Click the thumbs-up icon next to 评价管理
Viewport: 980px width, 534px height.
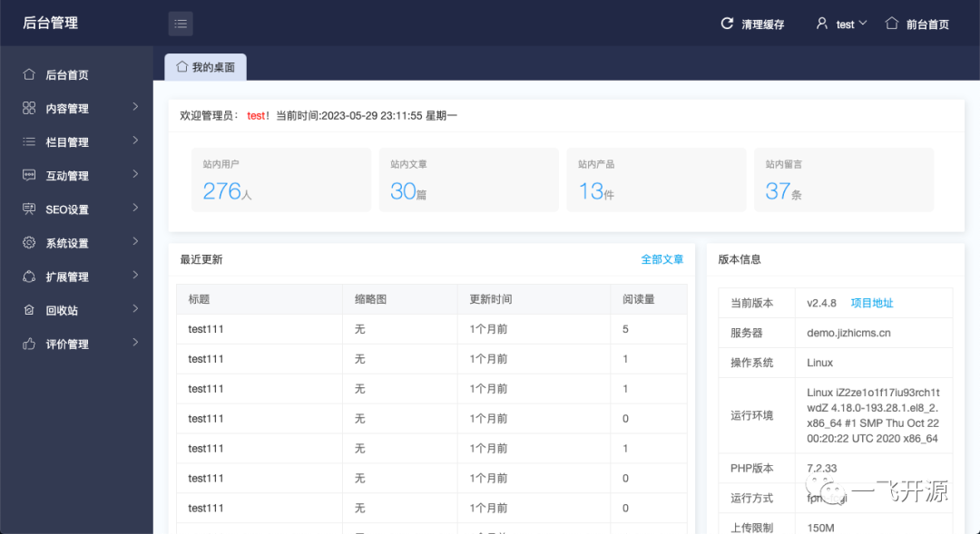(29, 345)
